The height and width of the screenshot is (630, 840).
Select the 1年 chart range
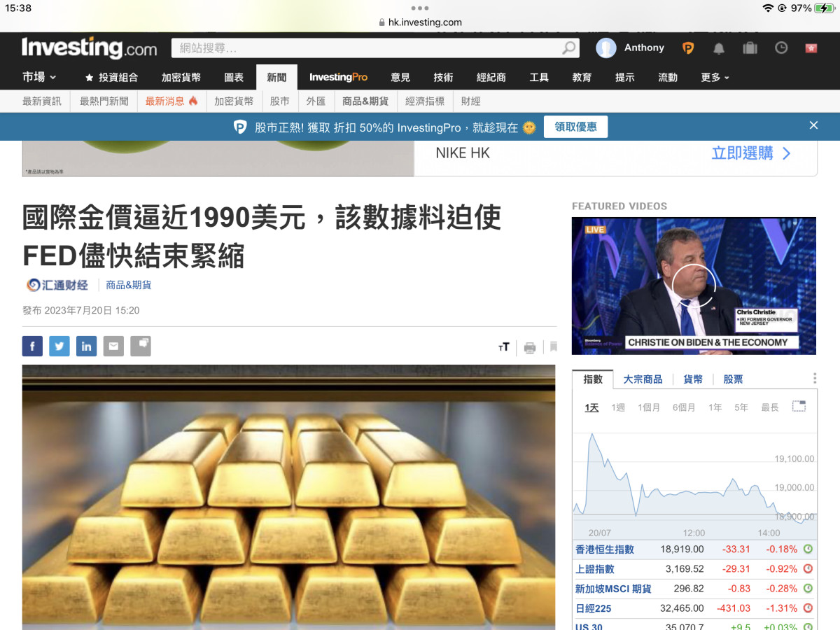coord(715,407)
